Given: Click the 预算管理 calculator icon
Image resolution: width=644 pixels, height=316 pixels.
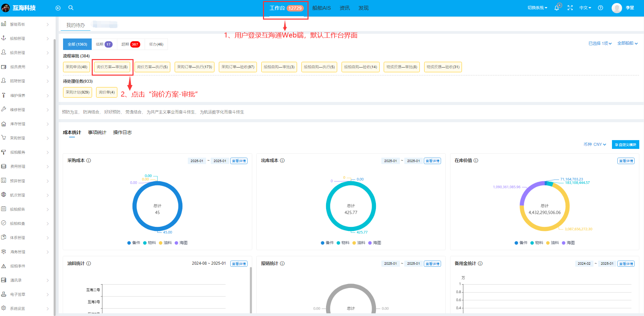Looking at the screenshot, I should click(4, 181).
